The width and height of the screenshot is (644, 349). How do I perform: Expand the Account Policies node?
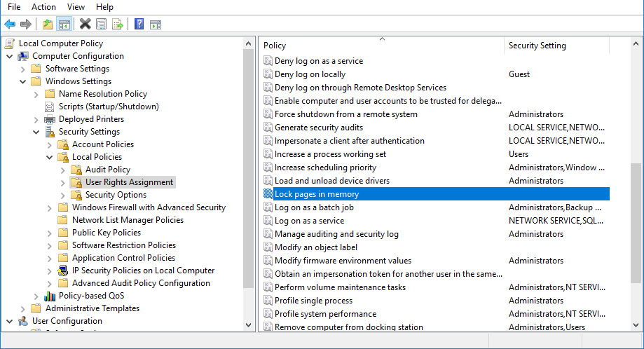click(49, 145)
